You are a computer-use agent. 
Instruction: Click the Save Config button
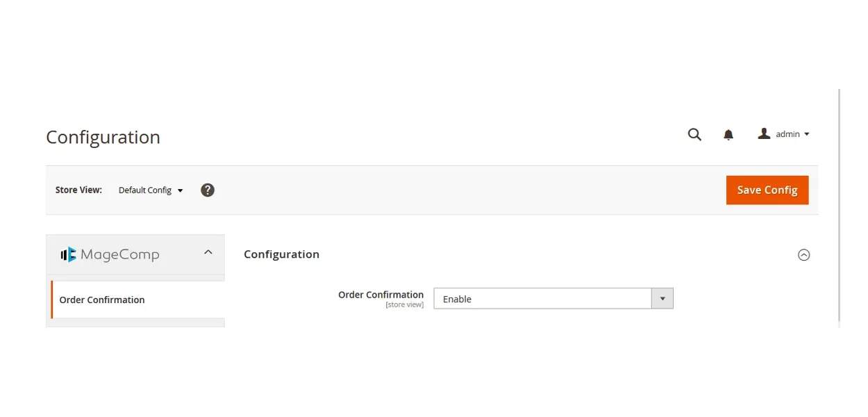coord(767,190)
